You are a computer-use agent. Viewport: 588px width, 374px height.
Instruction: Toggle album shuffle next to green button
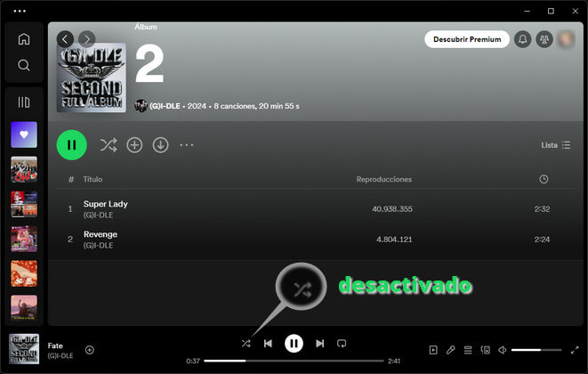[x=109, y=145]
